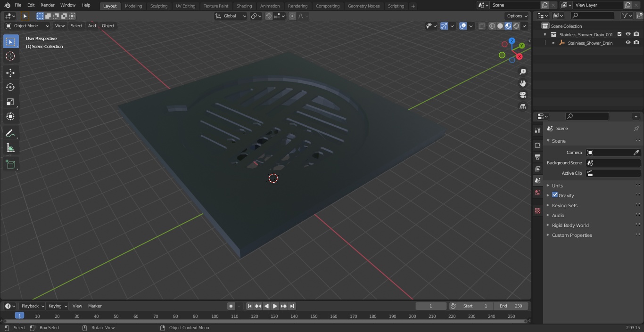Switch to rendered viewport shading
This screenshot has height=332, width=644.
pyautogui.click(x=516, y=26)
